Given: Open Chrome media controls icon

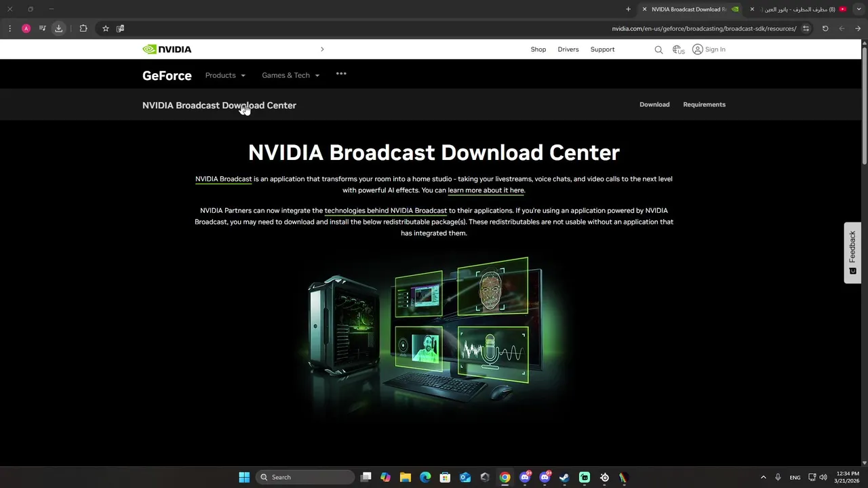Looking at the screenshot, I should 43,28.
